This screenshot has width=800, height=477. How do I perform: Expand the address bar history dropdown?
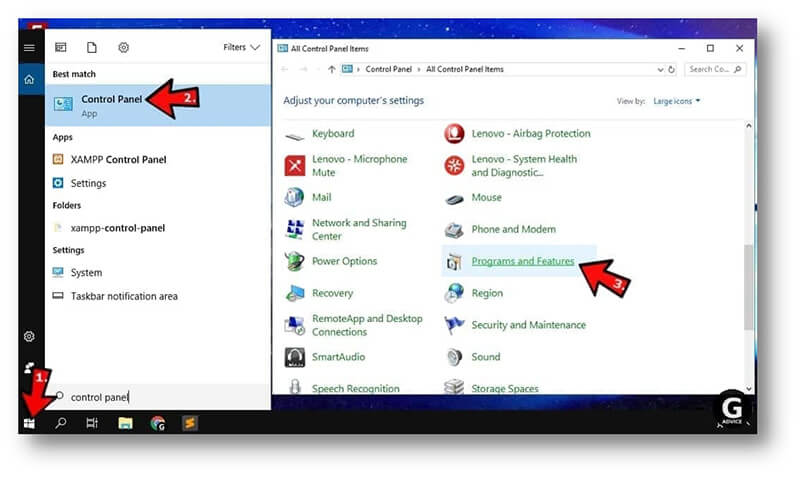point(660,69)
